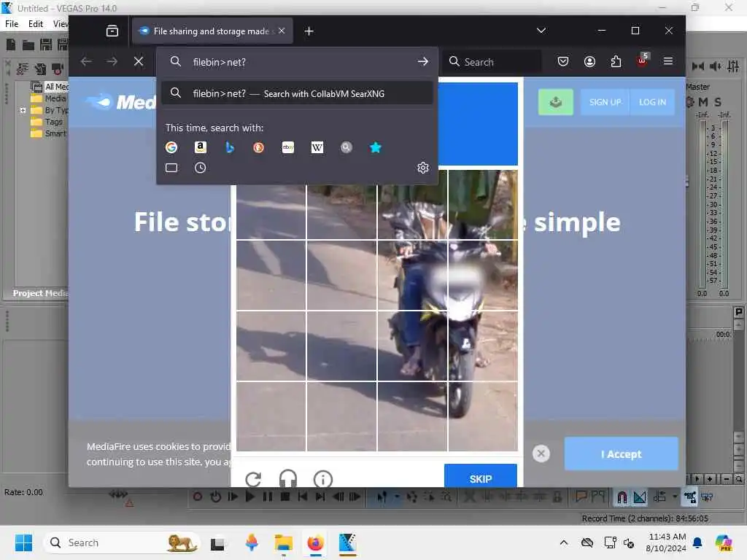Open Firefox View tab overview icon
Image resolution: width=747 pixels, height=560 pixels.
click(112, 31)
